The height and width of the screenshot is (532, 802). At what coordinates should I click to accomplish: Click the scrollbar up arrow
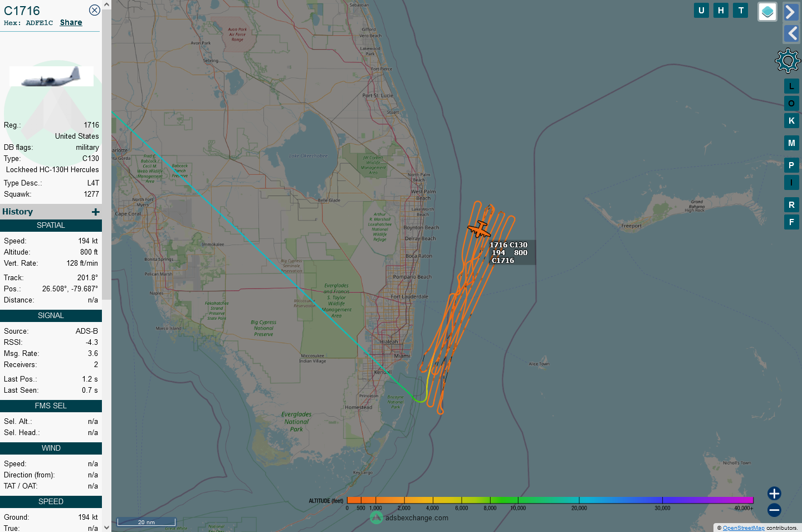point(106,4)
